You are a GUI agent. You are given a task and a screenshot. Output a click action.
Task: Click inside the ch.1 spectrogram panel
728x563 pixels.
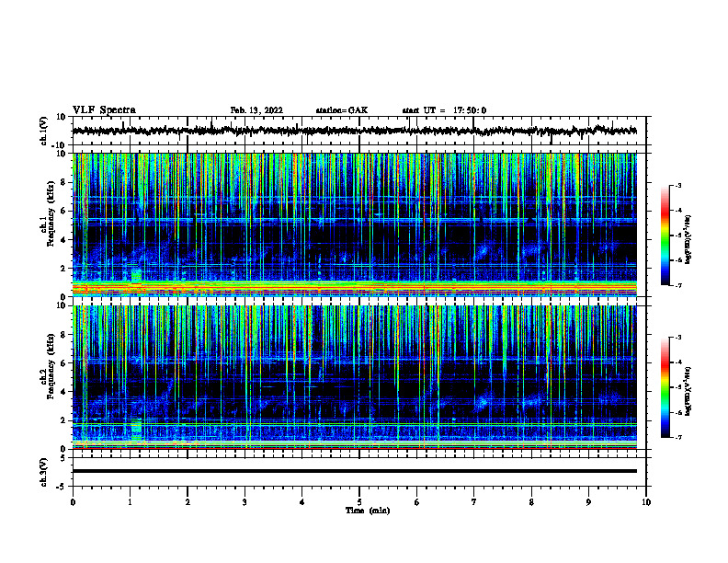(354, 224)
